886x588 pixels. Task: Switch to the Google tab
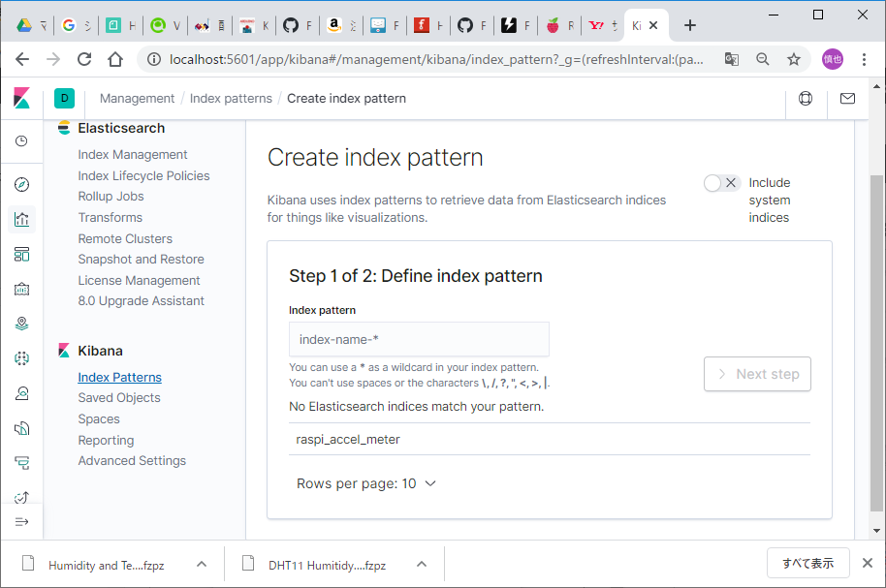pyautogui.click(x=76, y=25)
